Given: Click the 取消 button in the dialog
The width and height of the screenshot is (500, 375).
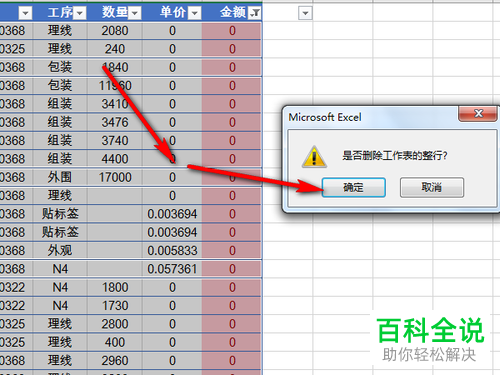Looking at the screenshot, I should tap(432, 187).
